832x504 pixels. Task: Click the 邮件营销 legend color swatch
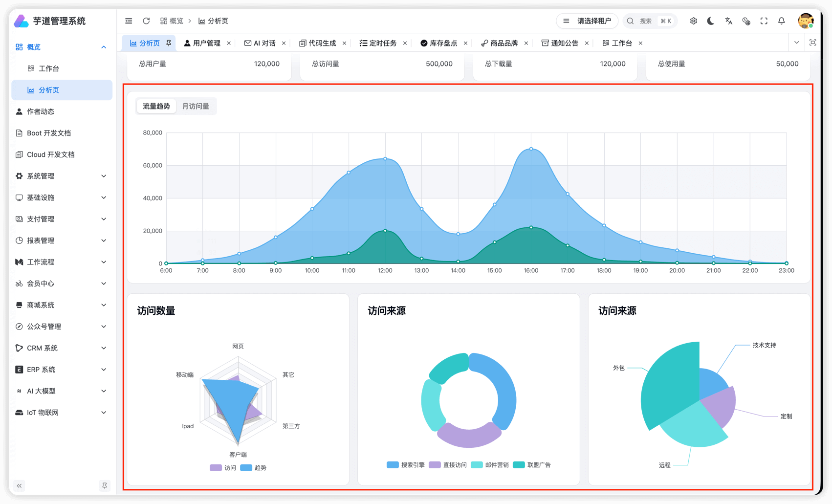click(x=477, y=465)
